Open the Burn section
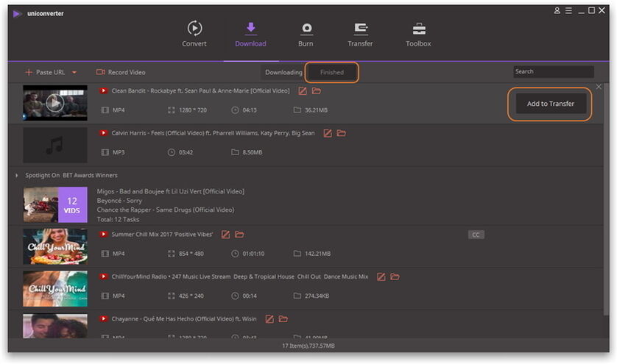This screenshot has width=617, height=364. coord(306,34)
